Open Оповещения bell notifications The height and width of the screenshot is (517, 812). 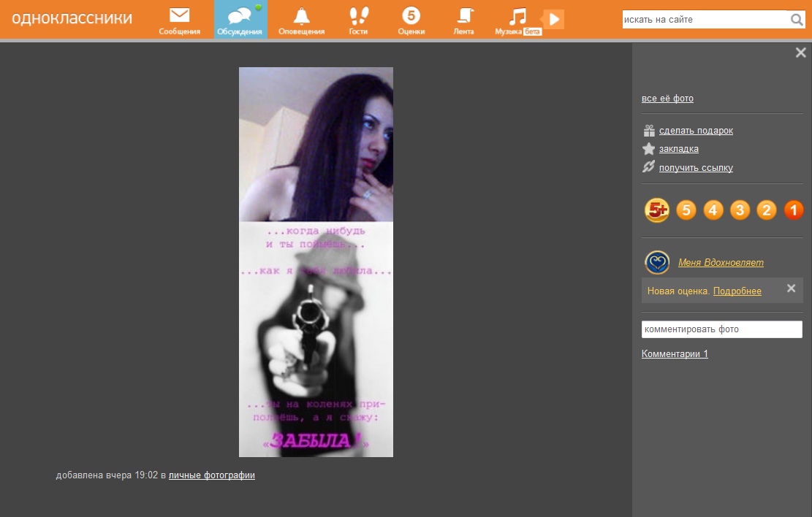click(x=301, y=20)
